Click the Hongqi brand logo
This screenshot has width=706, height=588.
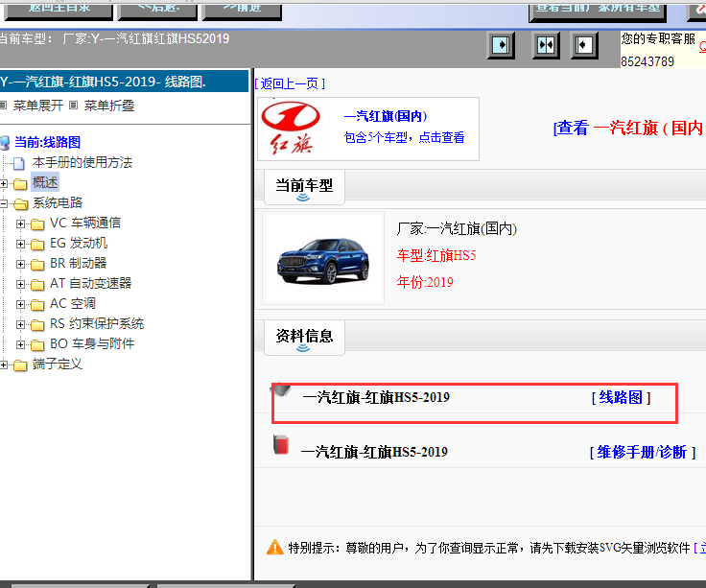[x=291, y=129]
